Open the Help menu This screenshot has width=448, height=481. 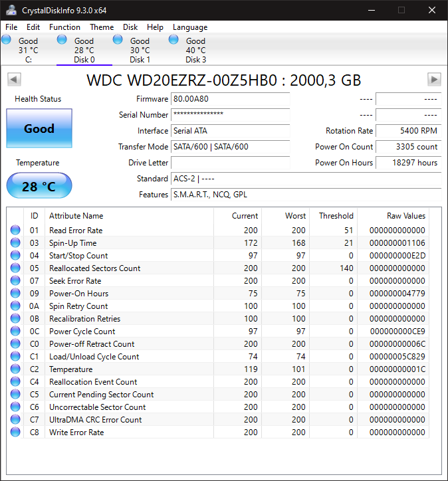click(x=155, y=27)
